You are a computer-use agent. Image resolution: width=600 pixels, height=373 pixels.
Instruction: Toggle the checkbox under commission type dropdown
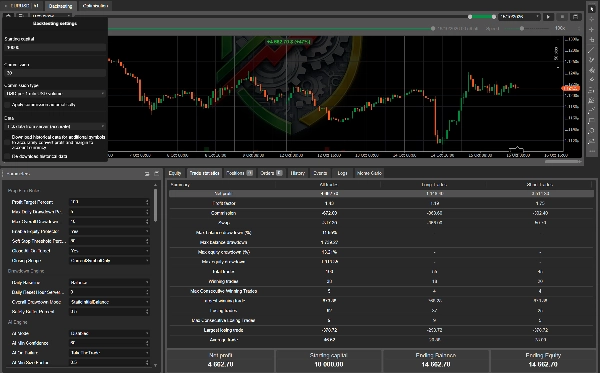[x=7, y=104]
